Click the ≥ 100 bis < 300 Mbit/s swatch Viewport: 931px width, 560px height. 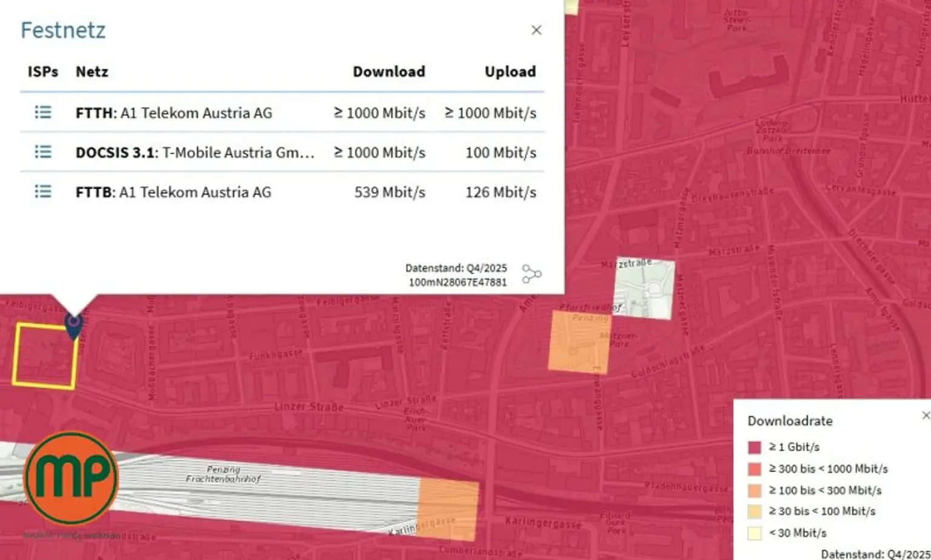pyautogui.click(x=755, y=490)
